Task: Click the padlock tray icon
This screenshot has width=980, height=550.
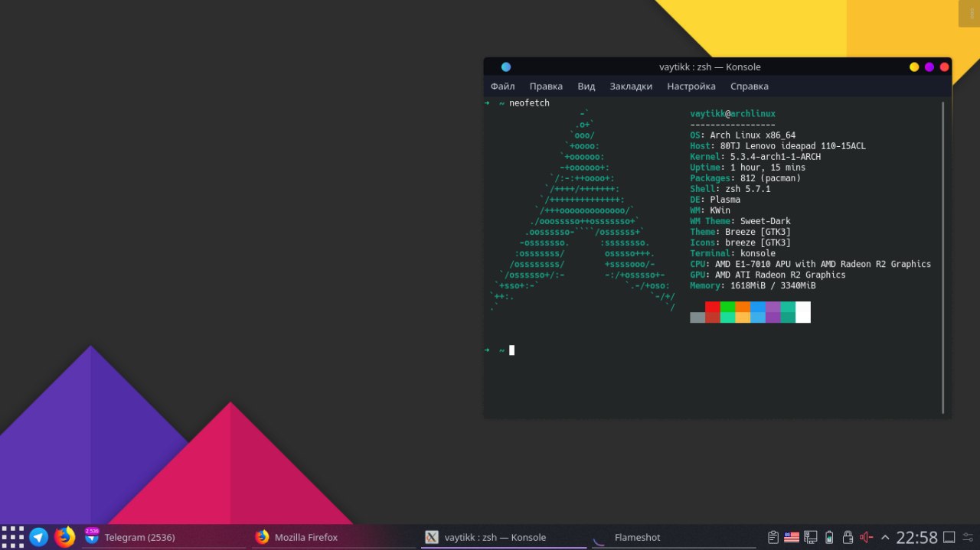Action: [848, 537]
